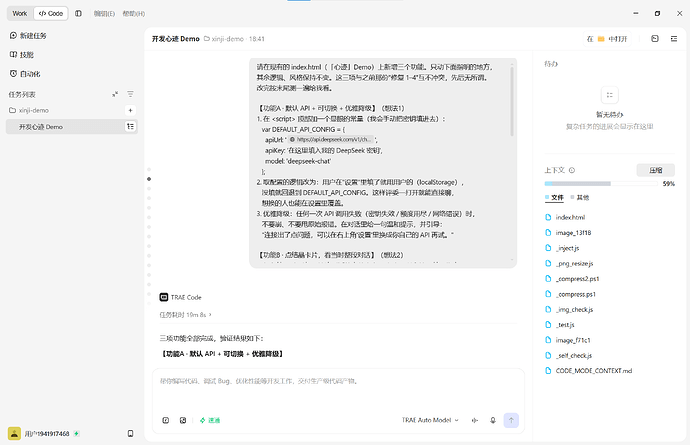
Task: Open the task list filter icon
Action: (130, 94)
